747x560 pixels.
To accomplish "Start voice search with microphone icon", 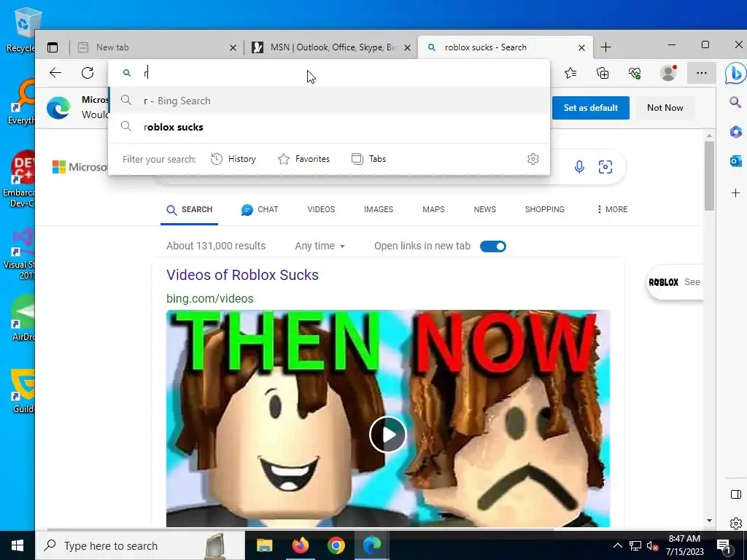I will [579, 167].
